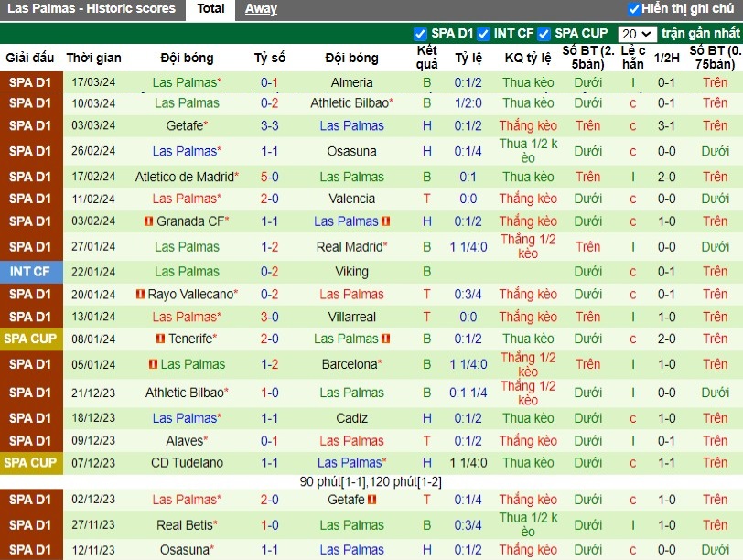Click the SPA CUP label on 07/12/23 row
This screenshot has width=743, height=560.
click(30, 463)
